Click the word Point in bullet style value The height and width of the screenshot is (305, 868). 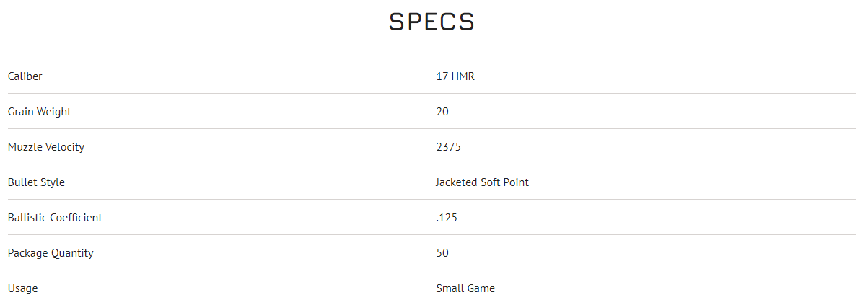(x=516, y=182)
